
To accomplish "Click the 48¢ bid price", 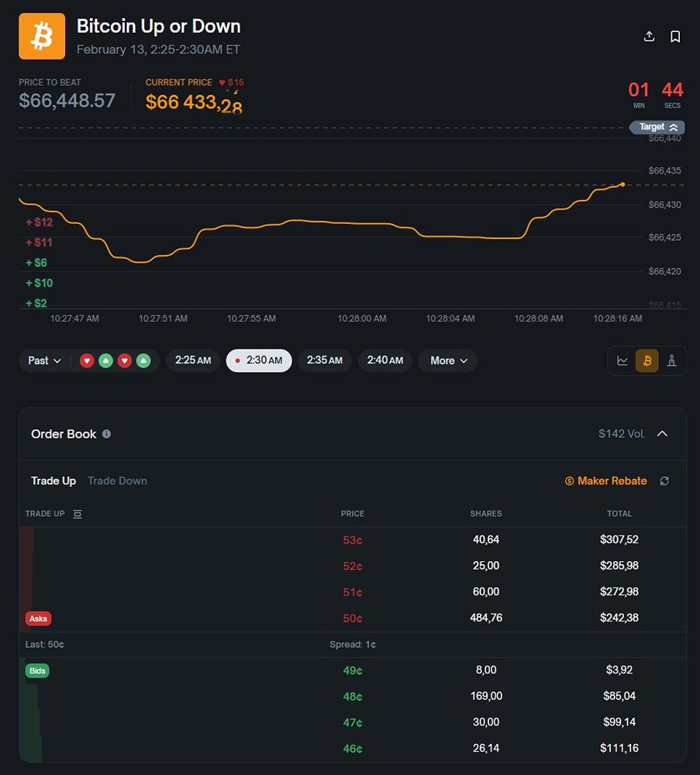I will click(x=353, y=697).
